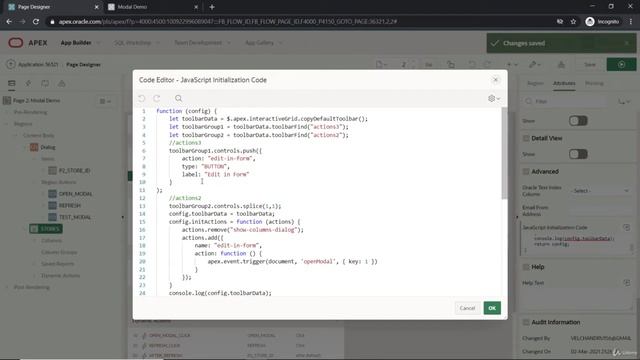
Task: Open the Code Editor settings gear menu
Action: click(493, 98)
